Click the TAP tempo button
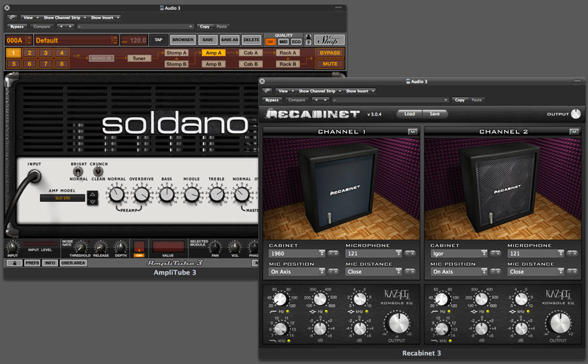 click(158, 40)
